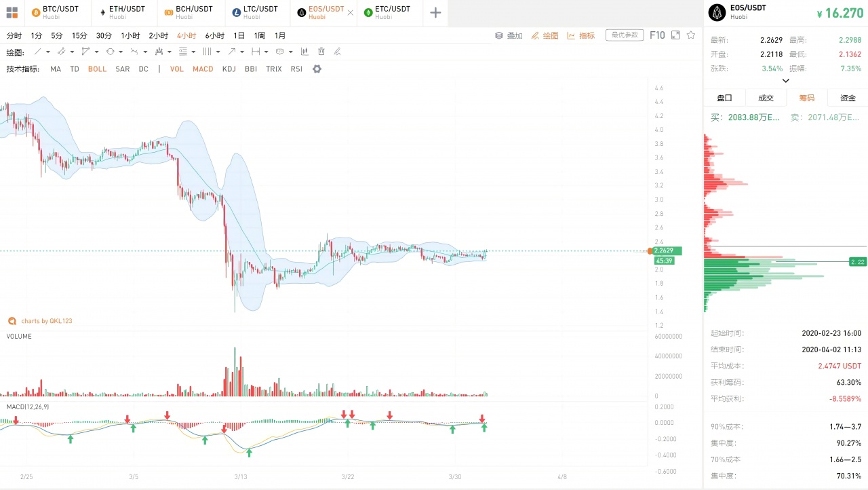Toggle the SAR indicator
Viewport: 868px width, 490px height.
[x=123, y=69]
